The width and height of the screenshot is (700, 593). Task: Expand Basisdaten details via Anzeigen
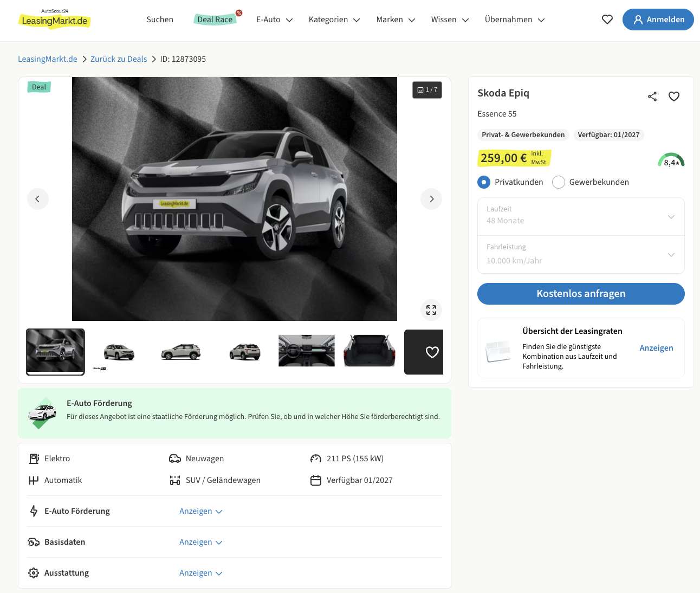(201, 542)
